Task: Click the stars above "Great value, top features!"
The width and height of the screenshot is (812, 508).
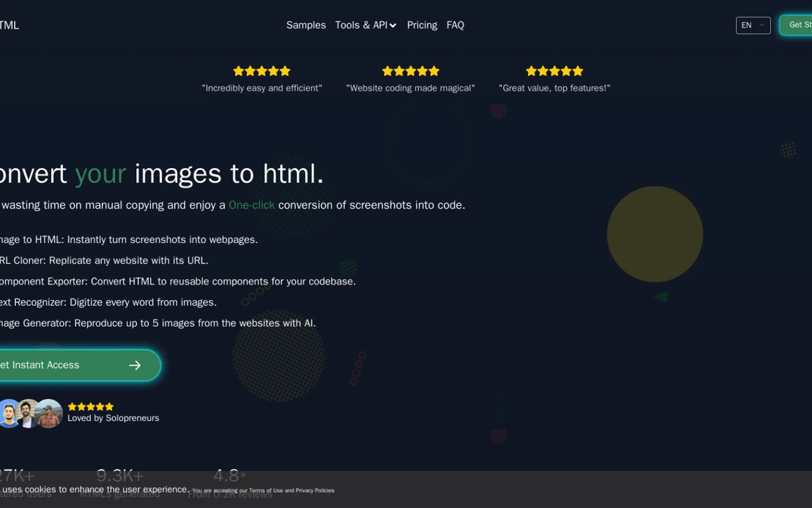Action: (x=554, y=71)
